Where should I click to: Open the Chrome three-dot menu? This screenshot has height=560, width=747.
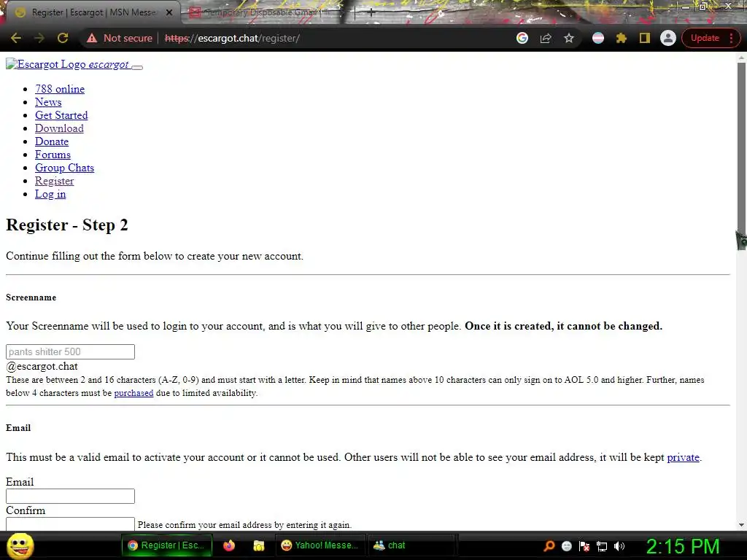coord(731,38)
